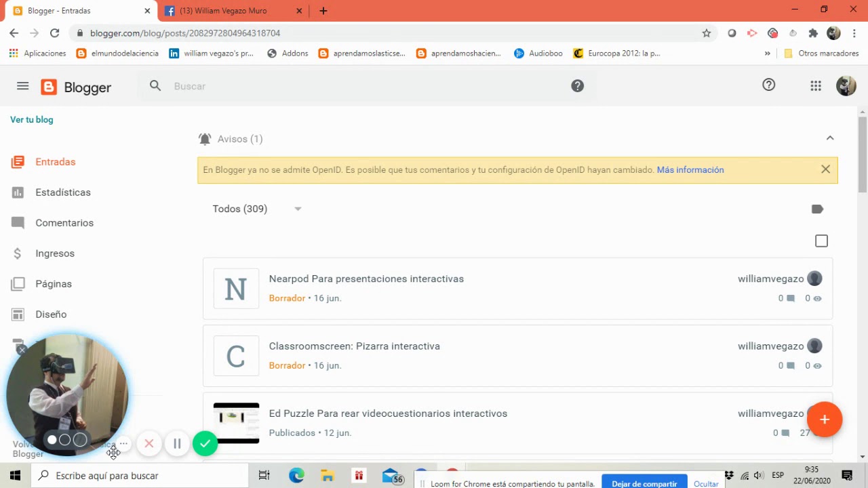
Task: Bookmark this page with star icon
Action: point(707,33)
